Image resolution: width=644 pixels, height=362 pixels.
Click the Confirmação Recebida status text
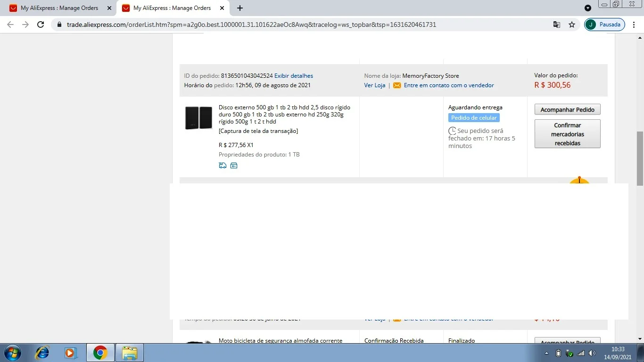pos(394,341)
